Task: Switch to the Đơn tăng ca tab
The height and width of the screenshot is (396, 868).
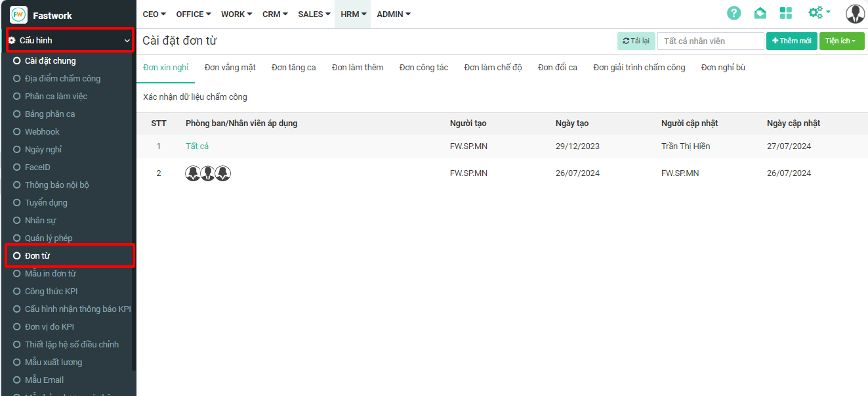Action: point(293,67)
